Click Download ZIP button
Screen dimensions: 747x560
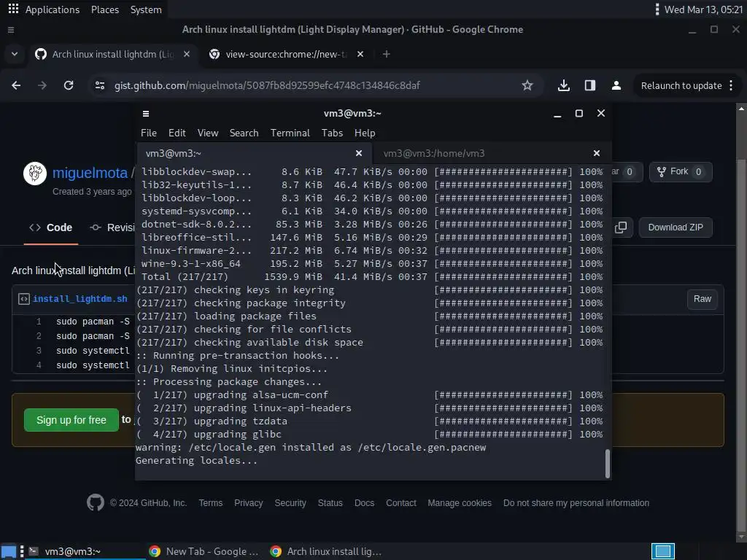point(676,227)
